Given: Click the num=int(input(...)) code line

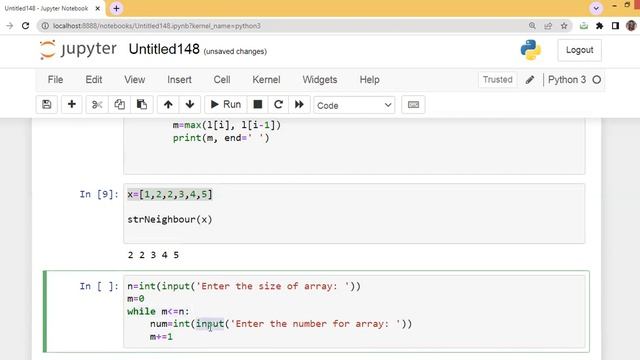Looking at the screenshot, I should [281, 324].
